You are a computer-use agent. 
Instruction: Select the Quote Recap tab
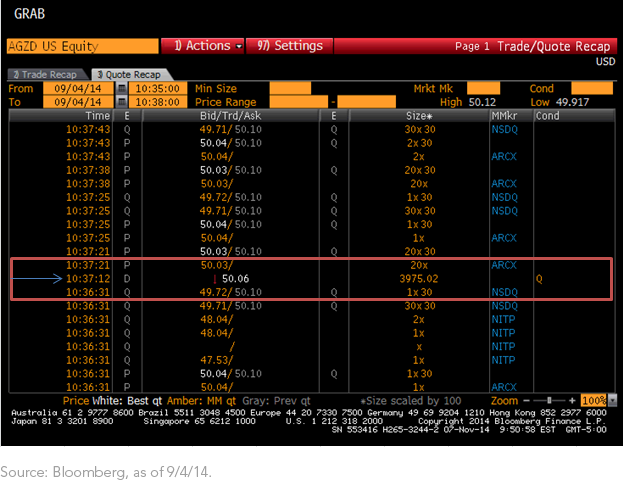(x=130, y=75)
